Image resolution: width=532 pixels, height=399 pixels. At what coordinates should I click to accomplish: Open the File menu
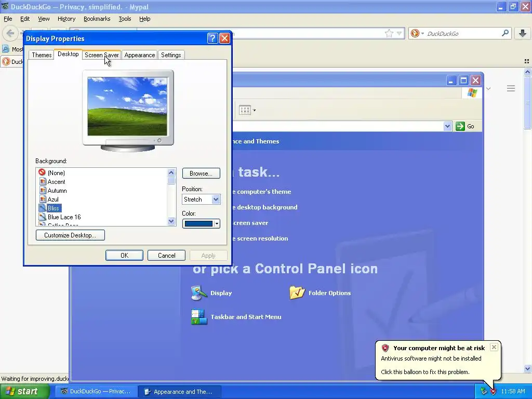click(x=8, y=19)
